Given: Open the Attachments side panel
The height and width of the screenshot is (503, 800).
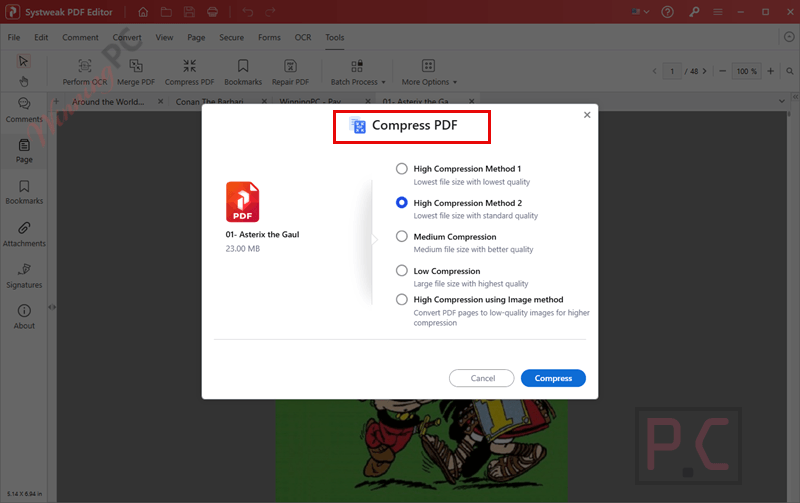Looking at the screenshot, I should [x=24, y=235].
